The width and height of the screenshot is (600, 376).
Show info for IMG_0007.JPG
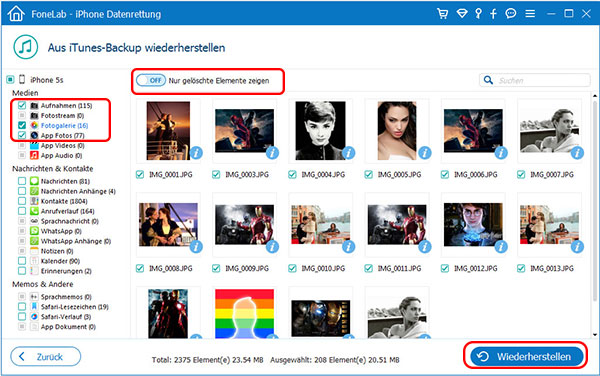click(x=577, y=153)
